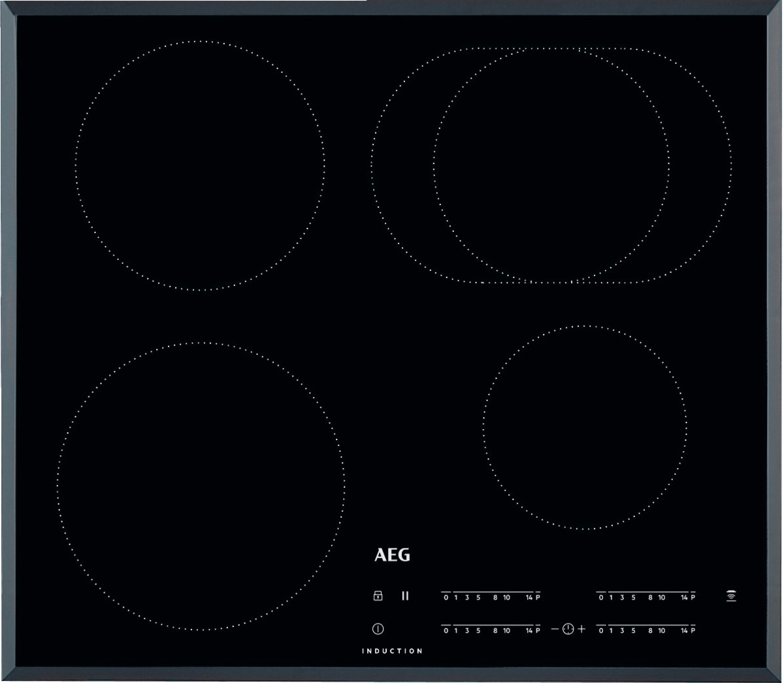Click the AEG brand logo
This screenshot has width=784, height=683.
(392, 555)
